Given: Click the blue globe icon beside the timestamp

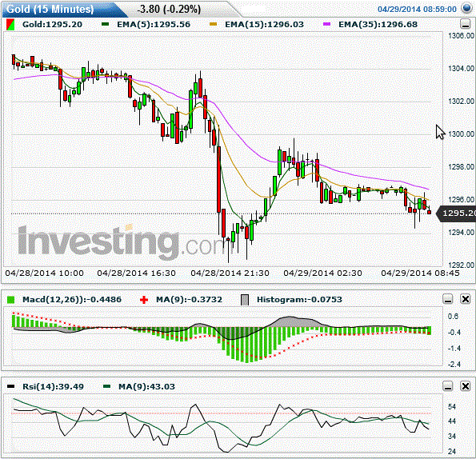Looking at the screenshot, I should [467, 8].
